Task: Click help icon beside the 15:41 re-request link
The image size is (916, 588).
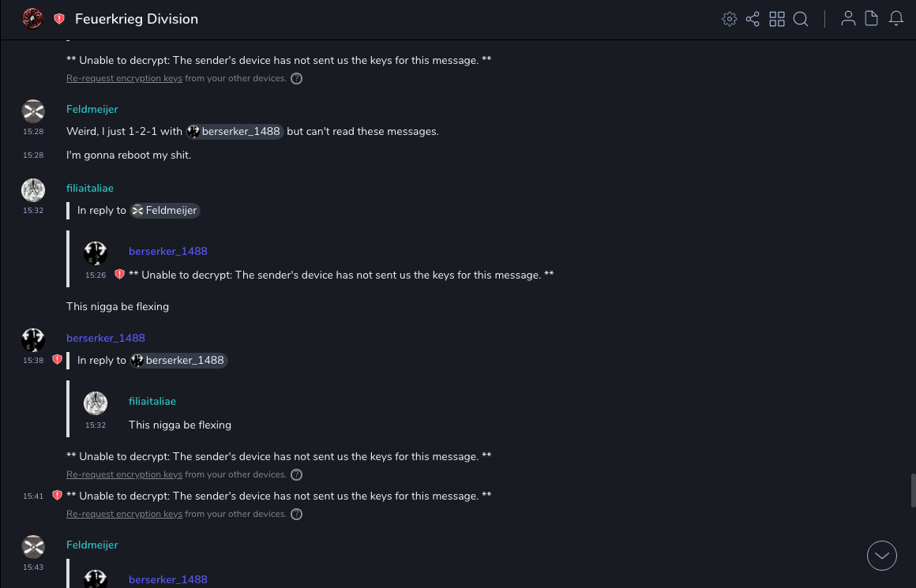Action: click(x=296, y=515)
